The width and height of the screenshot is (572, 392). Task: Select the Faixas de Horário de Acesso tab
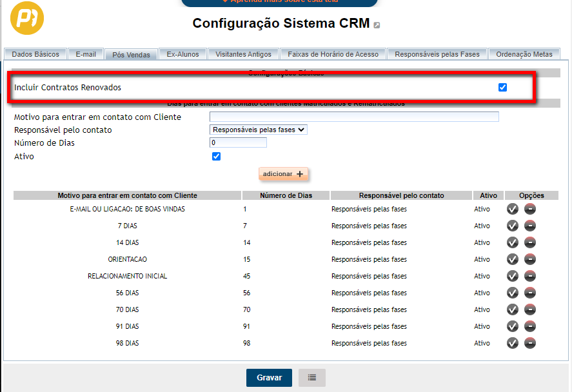(333, 54)
